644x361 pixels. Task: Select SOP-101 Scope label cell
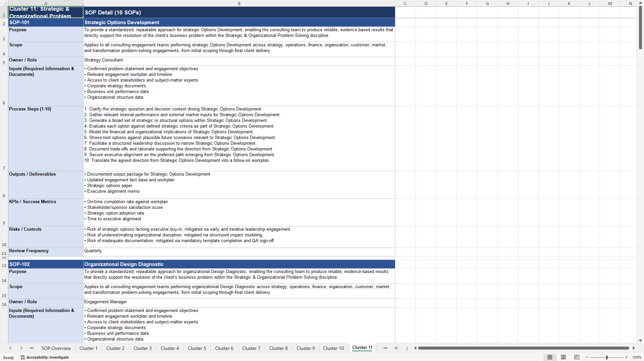click(x=46, y=49)
